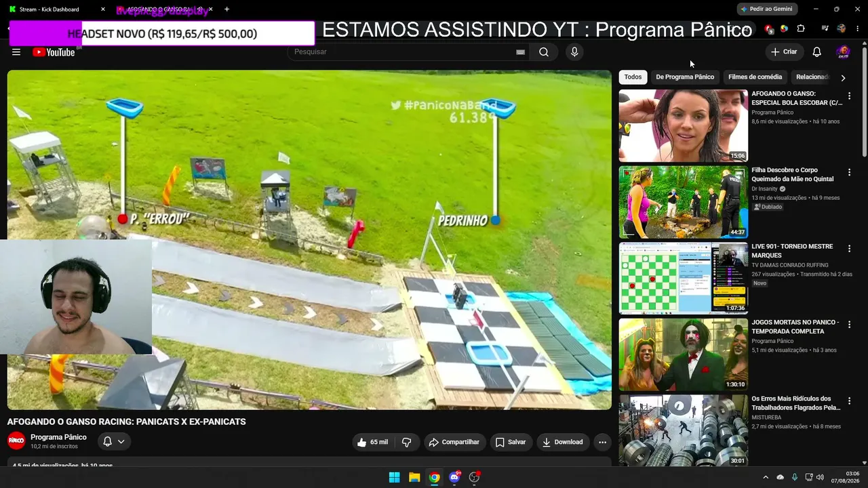This screenshot has height=488, width=868.
Task: Open Discord from the taskbar
Action: [454, 477]
